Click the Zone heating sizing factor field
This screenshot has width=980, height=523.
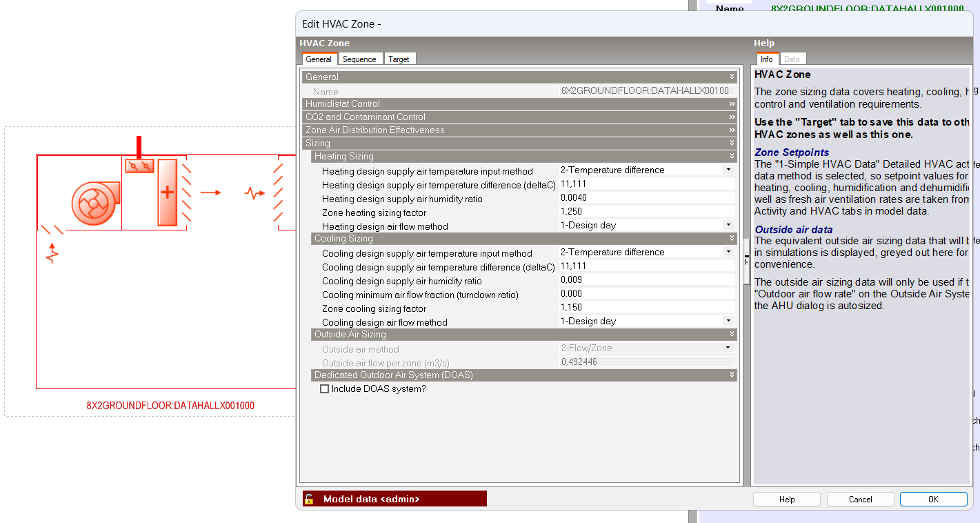coord(646,212)
